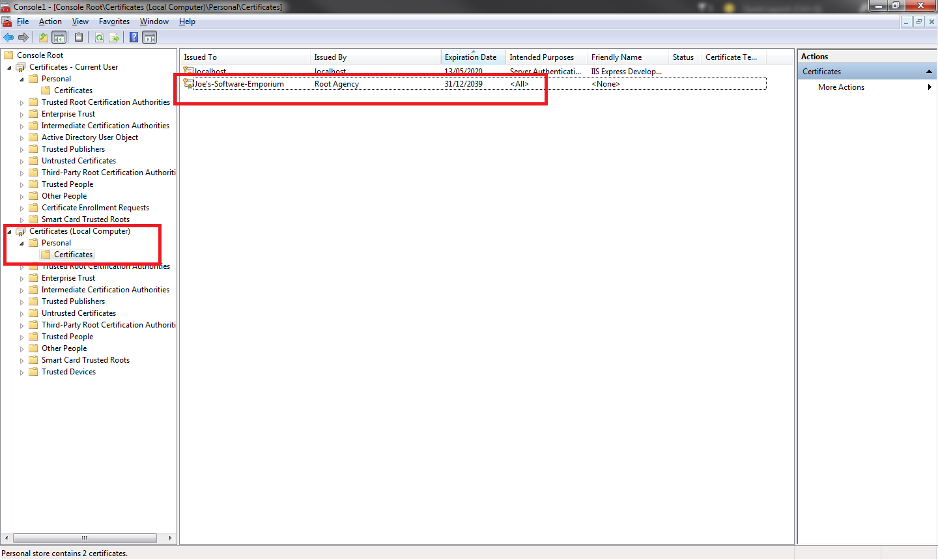Sort by the Expiration Date column header
Viewport: 938px width, 560px height.
coord(470,57)
